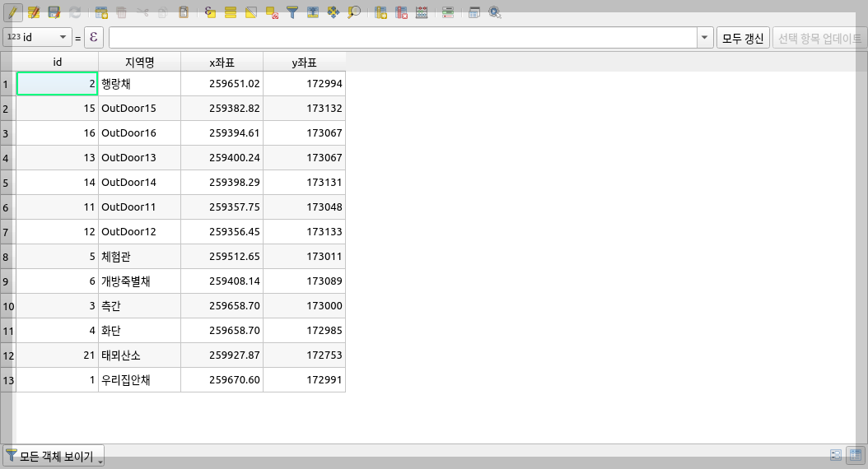The width and height of the screenshot is (868, 469).
Task: Toggle multi edit mode
Action: pyautogui.click(x=33, y=12)
